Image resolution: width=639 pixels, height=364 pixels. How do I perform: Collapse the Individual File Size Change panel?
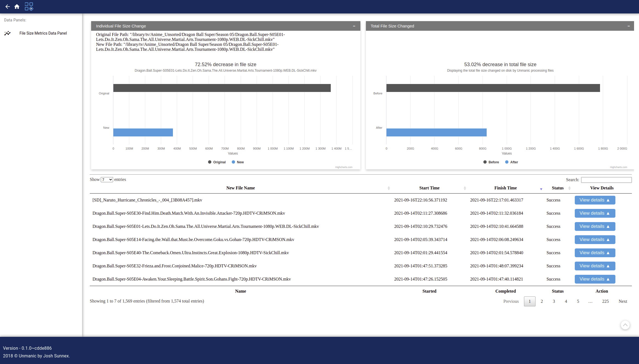coord(354,26)
